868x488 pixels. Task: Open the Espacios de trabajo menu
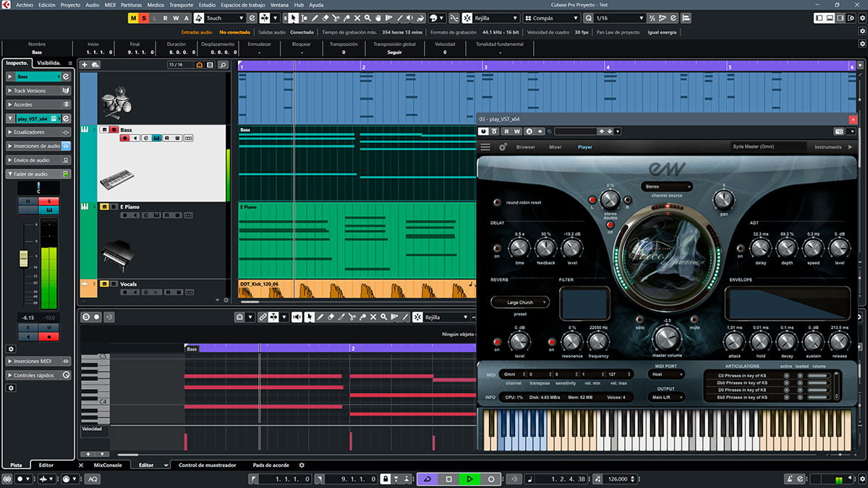click(x=243, y=4)
